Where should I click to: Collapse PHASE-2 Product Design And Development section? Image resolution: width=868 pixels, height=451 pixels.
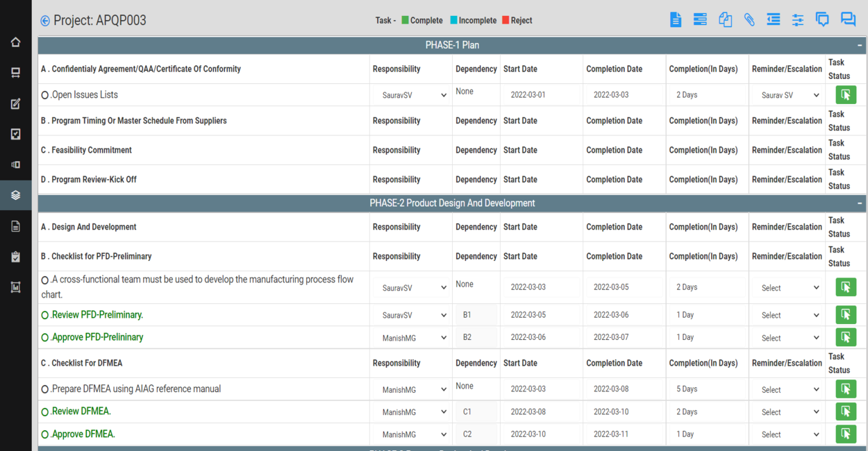(x=860, y=203)
